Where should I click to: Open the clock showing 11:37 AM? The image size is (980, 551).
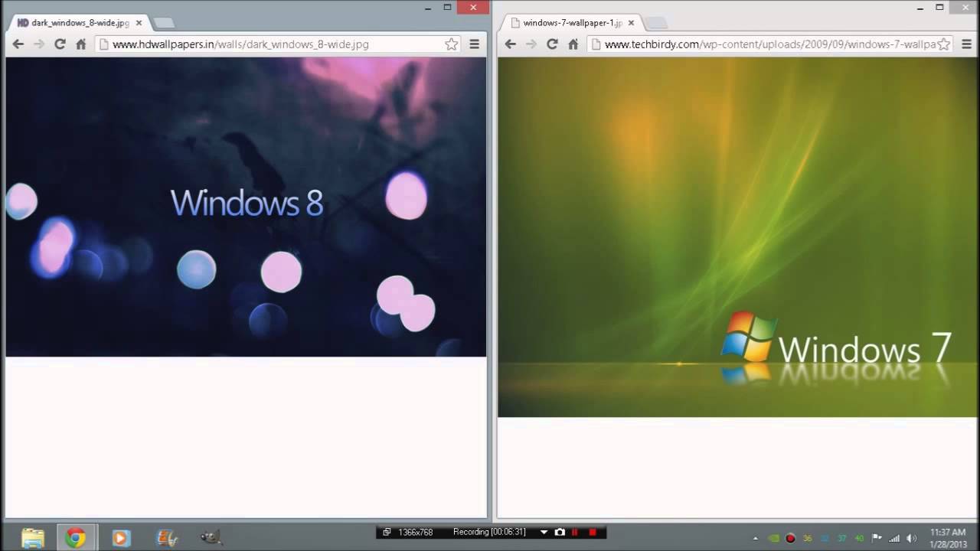947,538
